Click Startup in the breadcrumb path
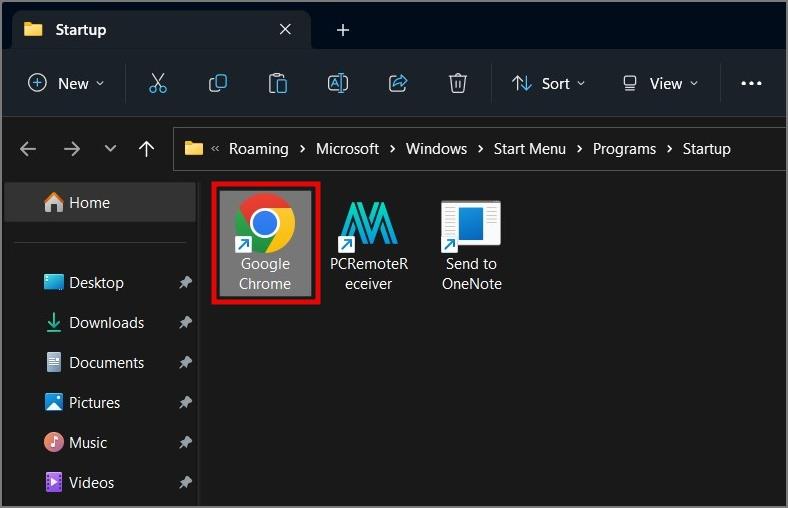The height and width of the screenshot is (508, 788). 707,149
